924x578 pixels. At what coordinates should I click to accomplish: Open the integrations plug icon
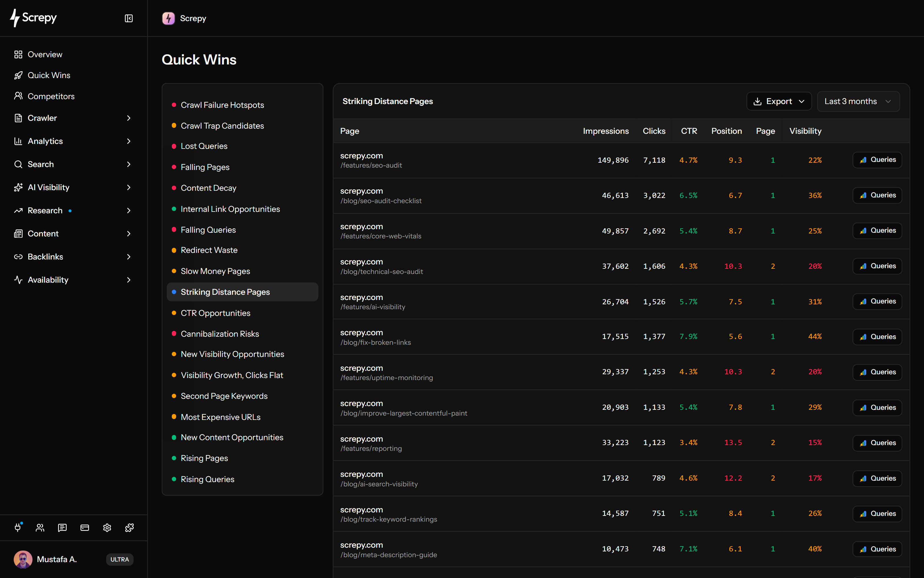[18, 527]
